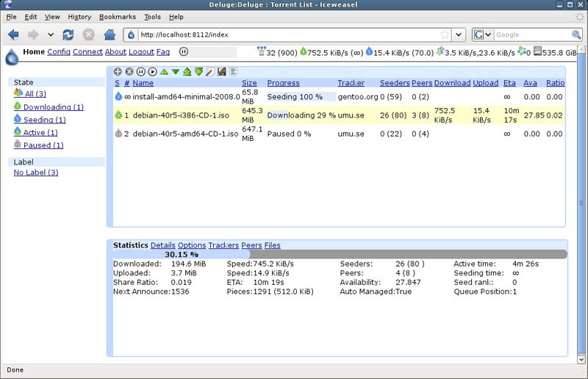Filter by Downloading (1) state
This screenshot has width=588, height=379.
[54, 107]
